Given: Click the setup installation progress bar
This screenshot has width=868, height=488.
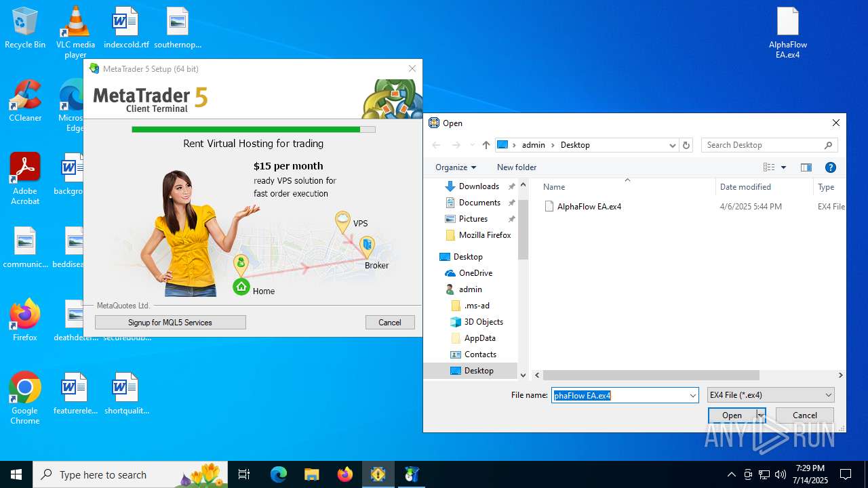Looking at the screenshot, I should click(x=253, y=129).
